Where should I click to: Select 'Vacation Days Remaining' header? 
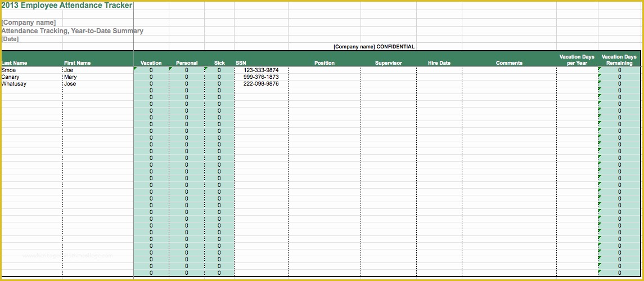point(619,60)
